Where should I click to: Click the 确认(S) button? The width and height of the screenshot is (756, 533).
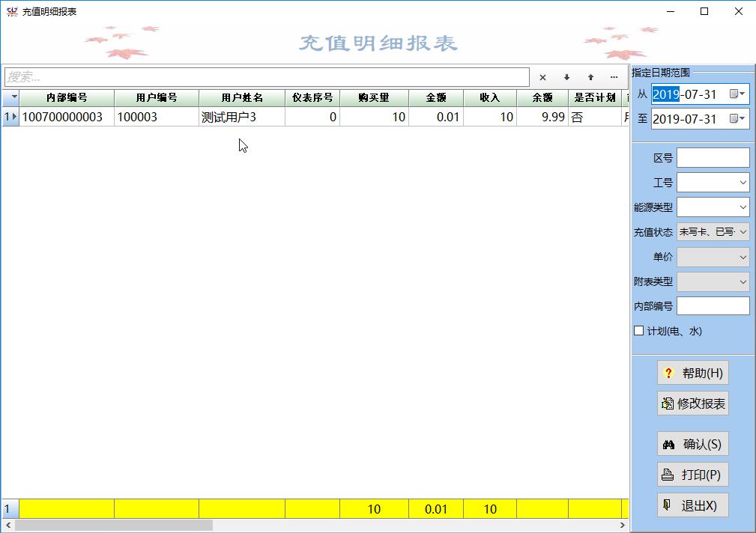pyautogui.click(x=692, y=444)
